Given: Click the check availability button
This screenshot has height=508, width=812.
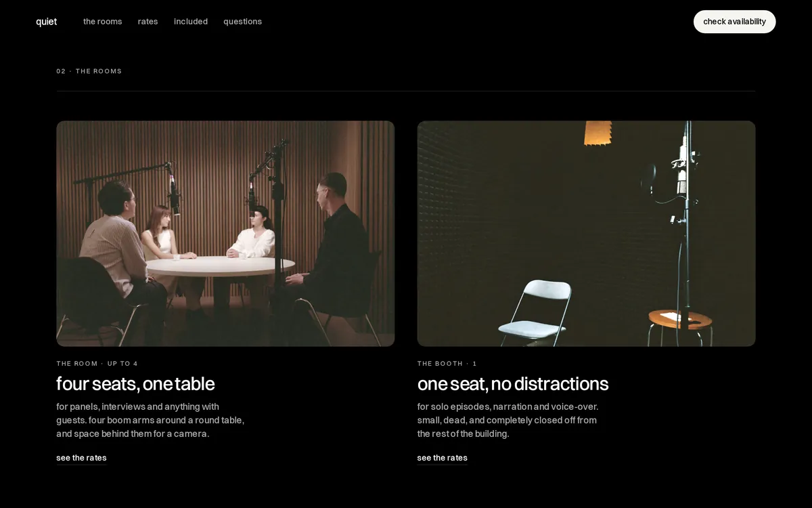Looking at the screenshot, I should coord(734,22).
